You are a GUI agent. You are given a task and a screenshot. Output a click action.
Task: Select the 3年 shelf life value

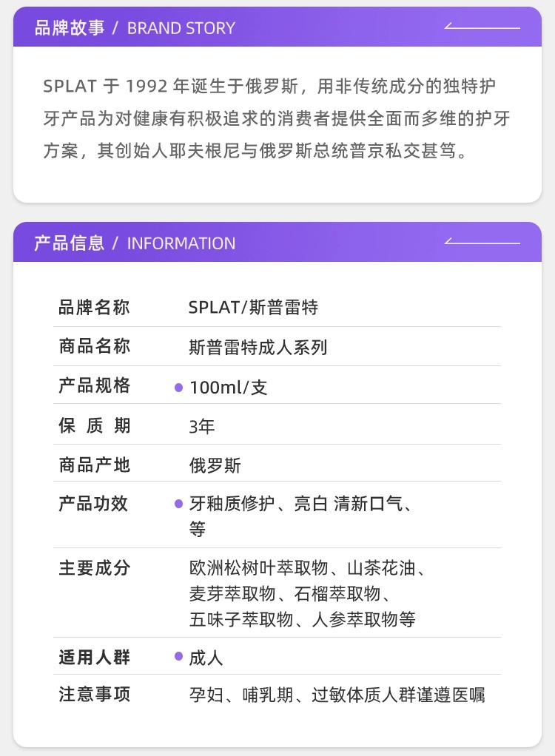202,426
